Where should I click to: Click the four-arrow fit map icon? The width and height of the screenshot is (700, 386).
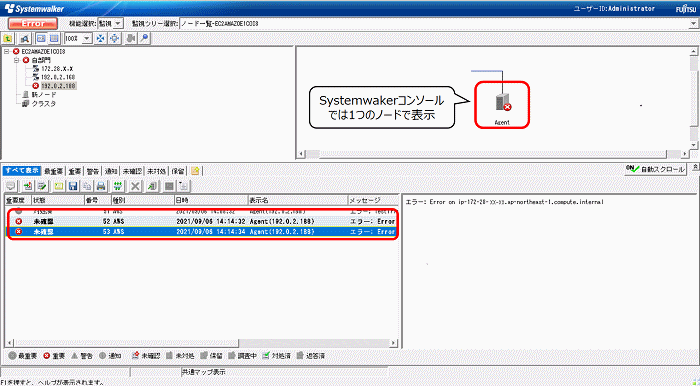tap(101, 39)
